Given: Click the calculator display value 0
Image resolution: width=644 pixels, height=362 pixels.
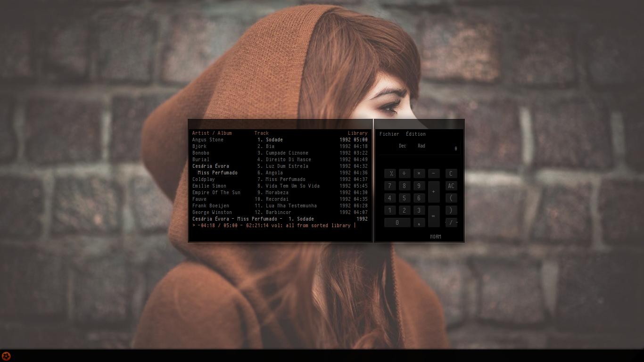Looking at the screenshot, I should point(456,149).
